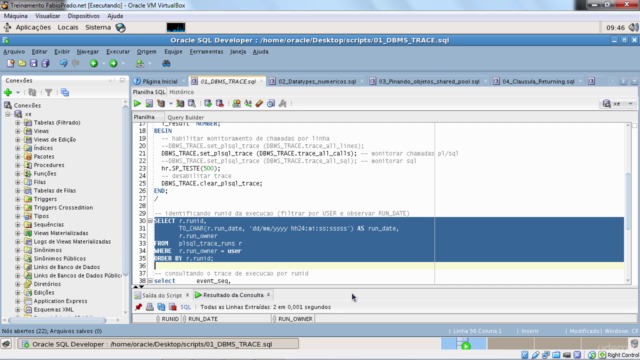Click the green Back navigation arrow
The width and height of the screenshot is (640, 360).
pyautogui.click(x=94, y=63)
